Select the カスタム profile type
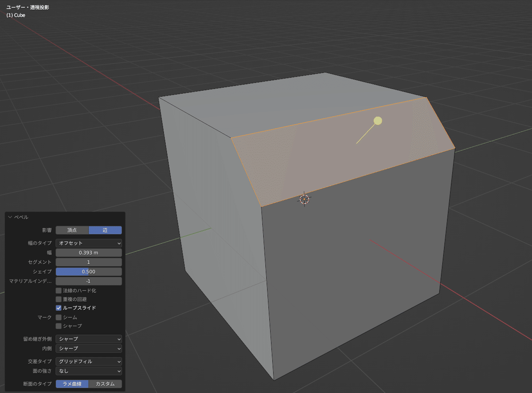The image size is (532, 393). point(105,384)
